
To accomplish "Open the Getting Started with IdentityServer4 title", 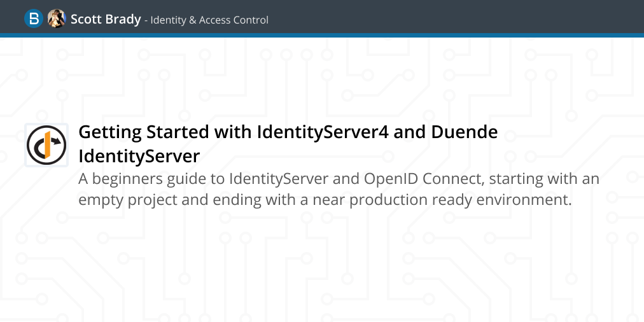I will [288, 144].
